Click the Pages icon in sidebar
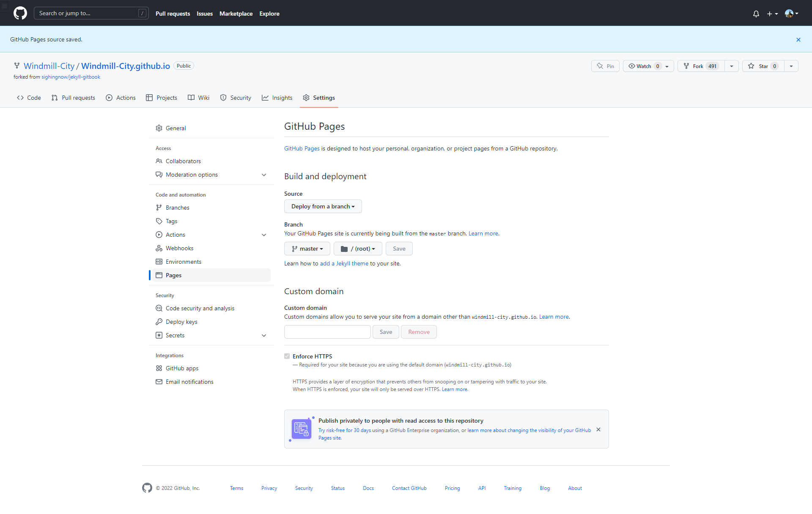812x514 pixels. [x=160, y=275]
